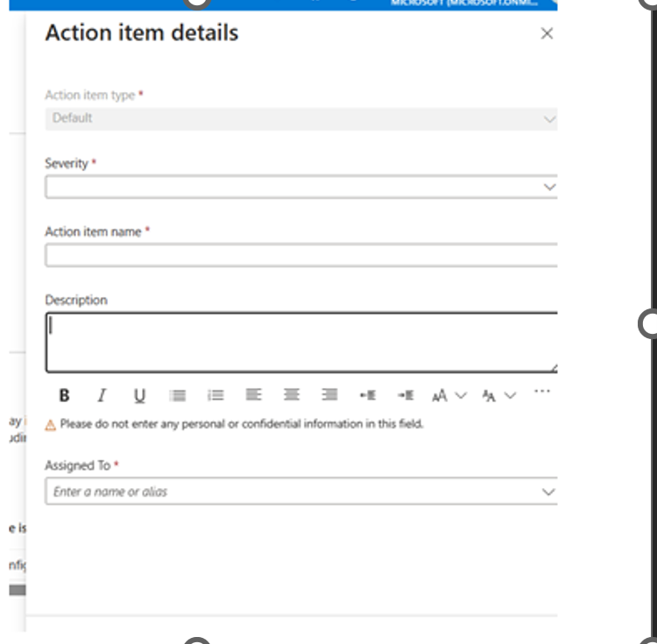Focus the Description text area
This screenshot has height=644, width=657.
click(x=301, y=343)
